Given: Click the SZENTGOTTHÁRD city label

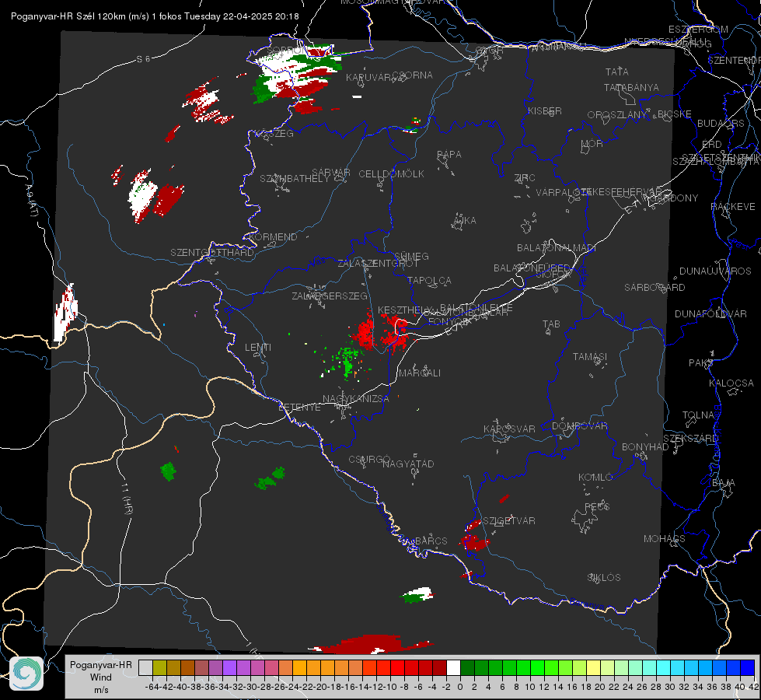Looking at the screenshot, I should coord(212,253).
